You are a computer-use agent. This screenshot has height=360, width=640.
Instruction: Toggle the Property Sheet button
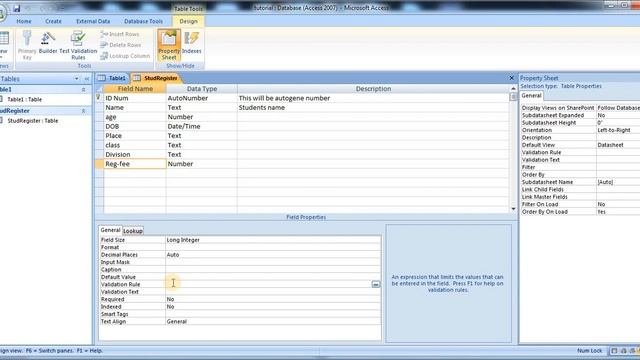pyautogui.click(x=169, y=45)
